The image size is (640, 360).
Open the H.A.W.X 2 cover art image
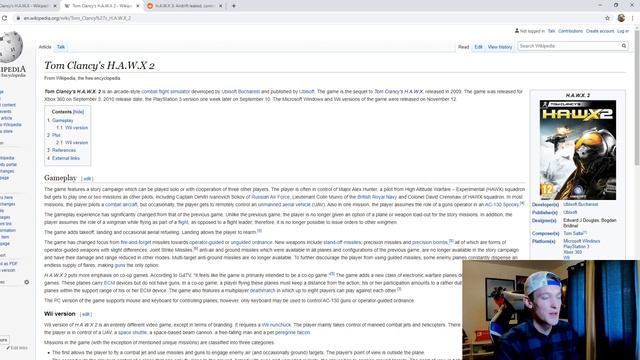point(578,150)
